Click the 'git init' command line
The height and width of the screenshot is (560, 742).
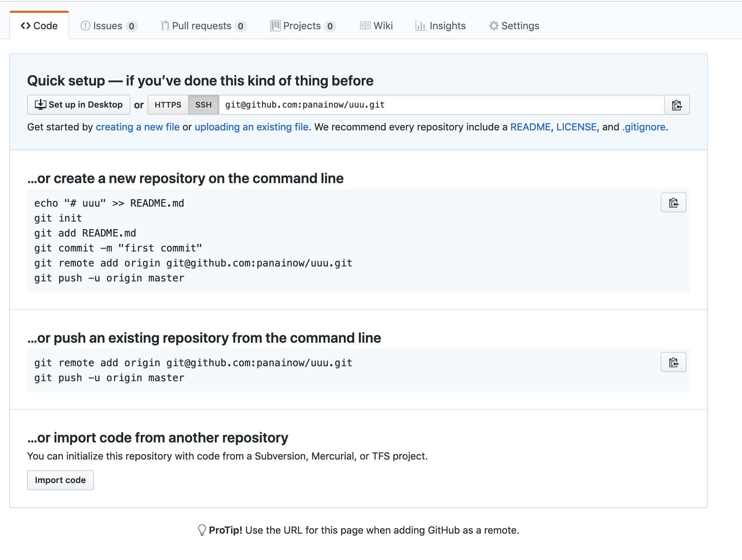coord(58,218)
